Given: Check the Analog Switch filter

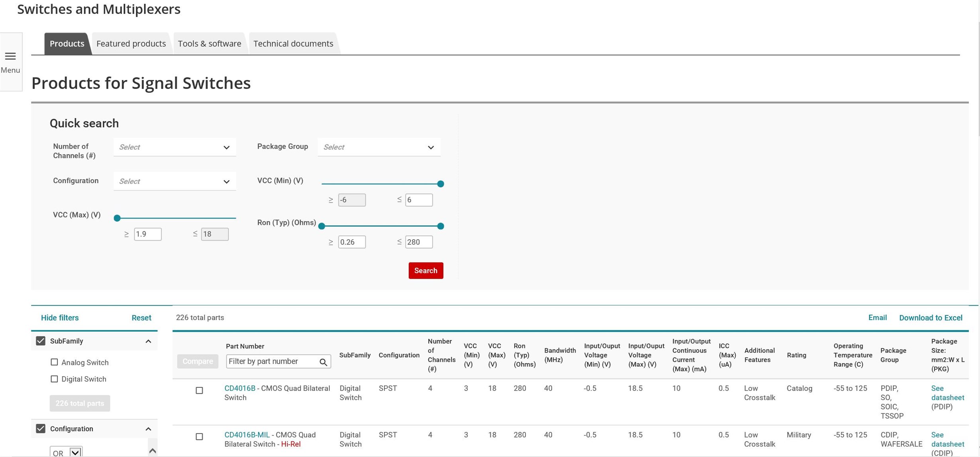Looking at the screenshot, I should [54, 362].
